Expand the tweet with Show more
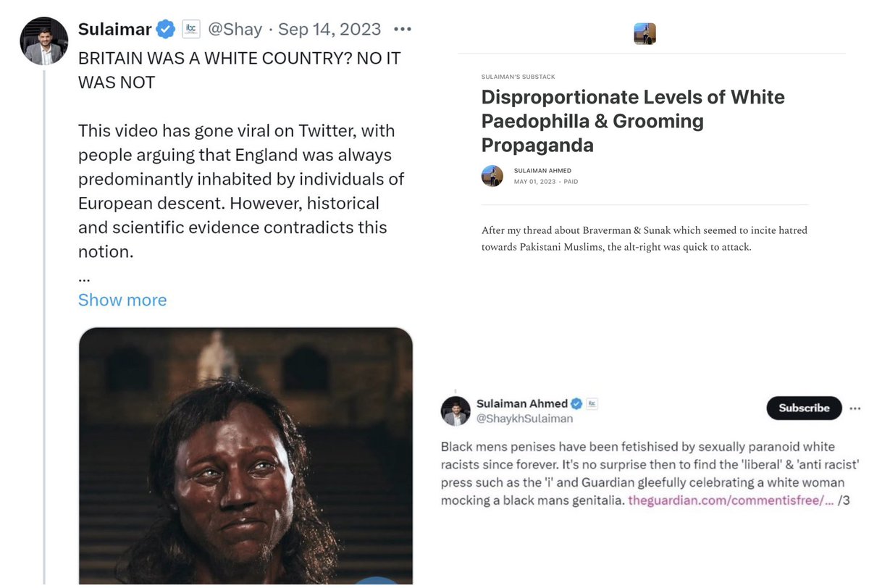 tap(122, 300)
